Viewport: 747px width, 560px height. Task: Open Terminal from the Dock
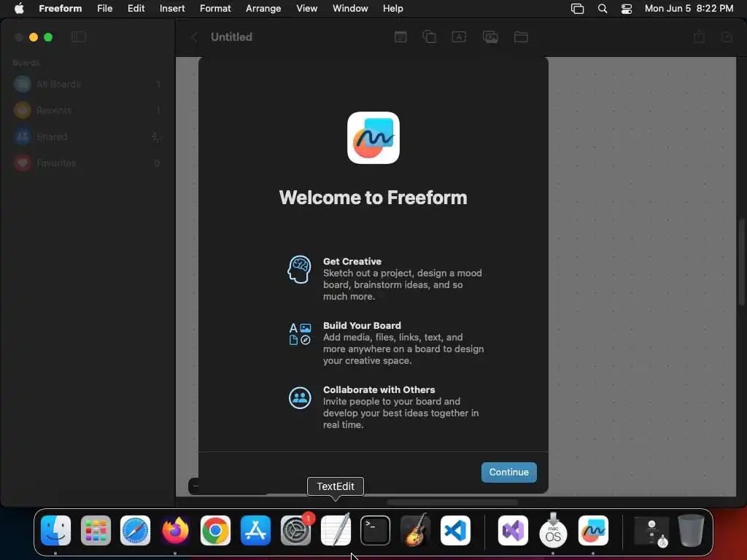[376, 531]
